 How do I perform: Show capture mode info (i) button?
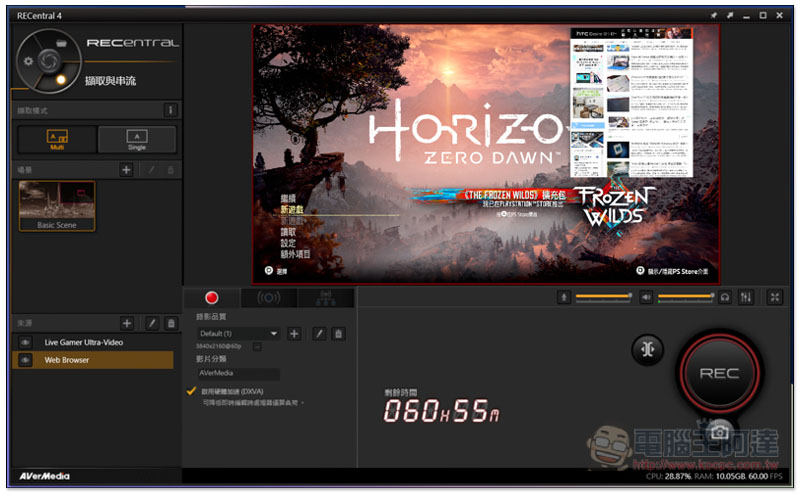coord(170,110)
